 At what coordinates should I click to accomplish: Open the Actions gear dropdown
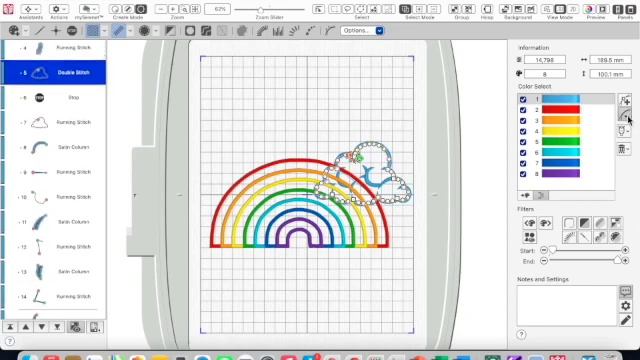coord(59,9)
